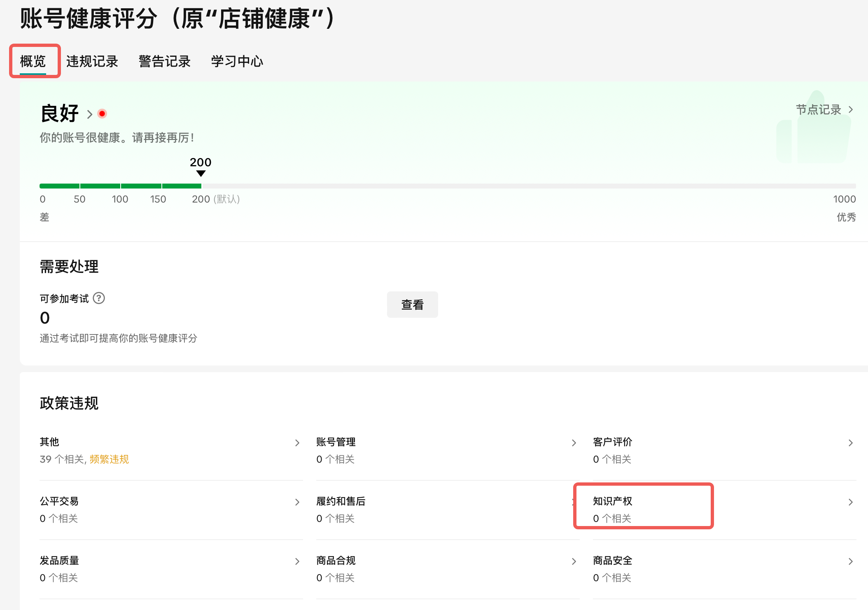Open the 警告记录 tab
The height and width of the screenshot is (610, 868).
(165, 61)
